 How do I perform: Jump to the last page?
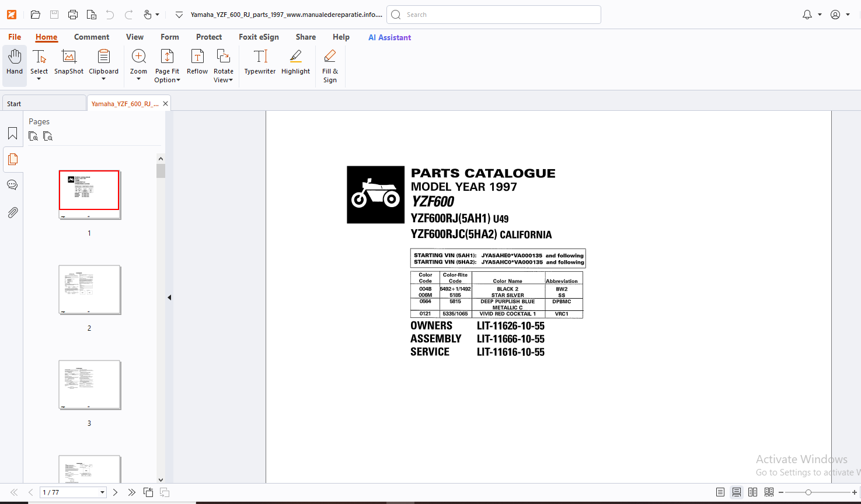coord(131,492)
